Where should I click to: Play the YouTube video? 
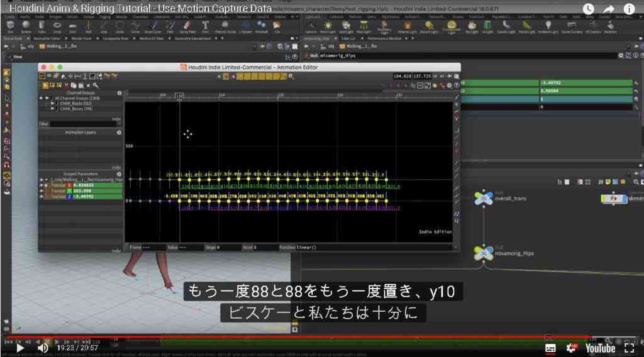click(x=19, y=348)
